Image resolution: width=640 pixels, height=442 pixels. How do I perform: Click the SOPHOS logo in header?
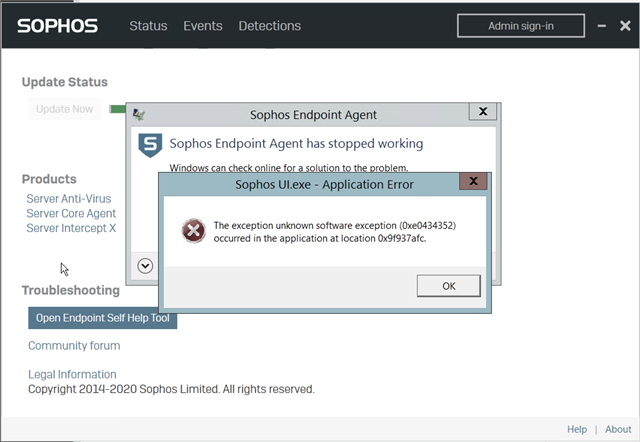click(58, 26)
